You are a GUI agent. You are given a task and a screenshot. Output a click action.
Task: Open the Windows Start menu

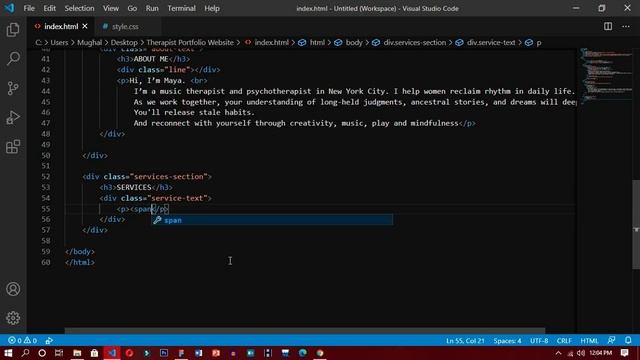coord(8,353)
